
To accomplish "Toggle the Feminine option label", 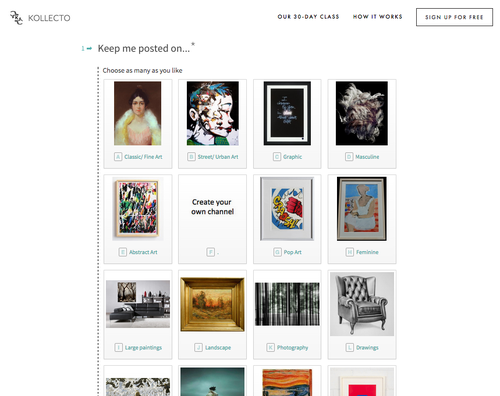I will 367,252.
